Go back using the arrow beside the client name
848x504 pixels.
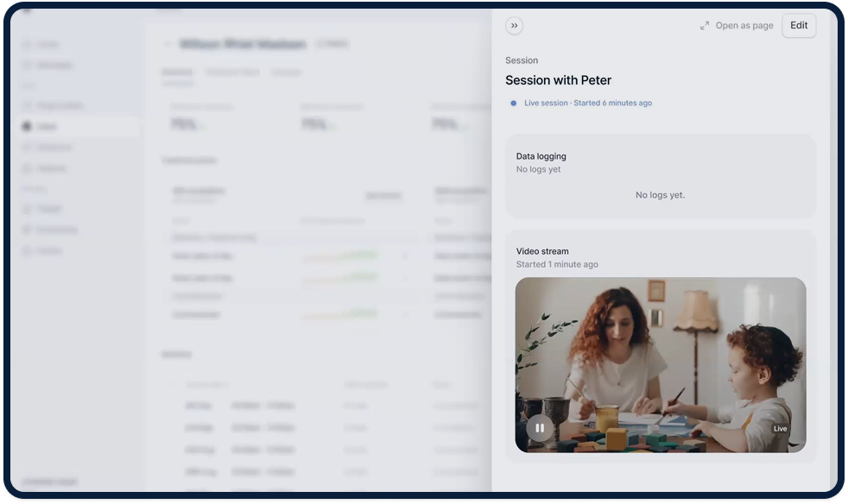tap(168, 44)
